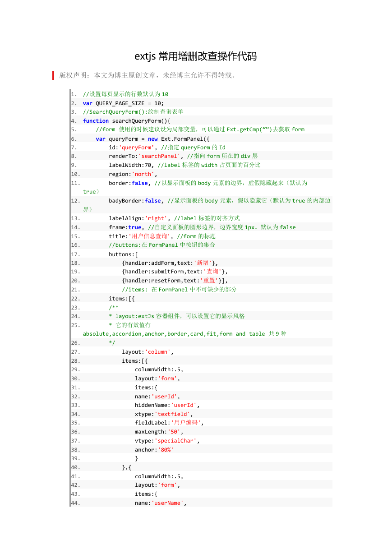Click the line 'labelWidth:70'
This screenshot has height=554, width=392.
coord(184,165)
